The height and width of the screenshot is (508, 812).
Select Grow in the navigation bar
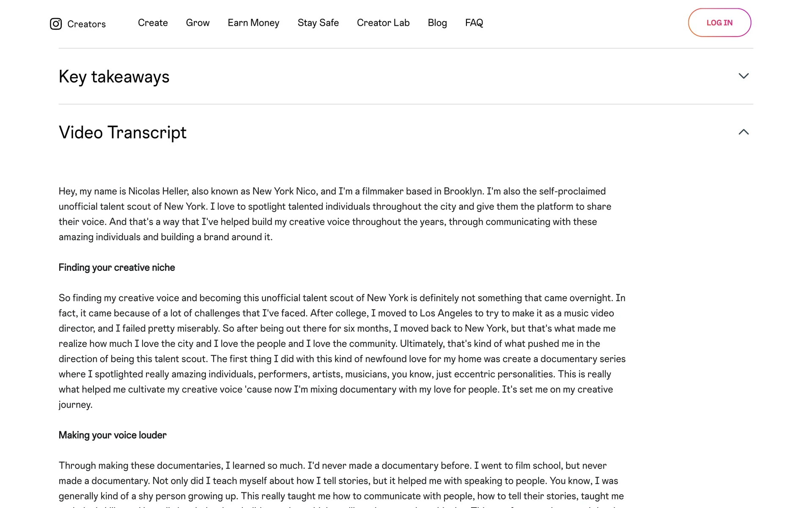click(x=198, y=23)
